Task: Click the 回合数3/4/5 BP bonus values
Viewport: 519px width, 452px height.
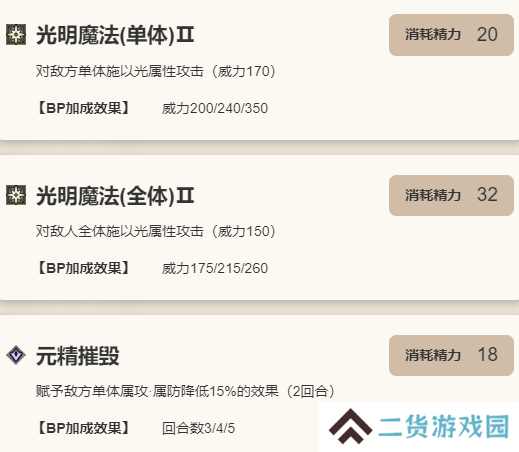Action: click(x=198, y=428)
